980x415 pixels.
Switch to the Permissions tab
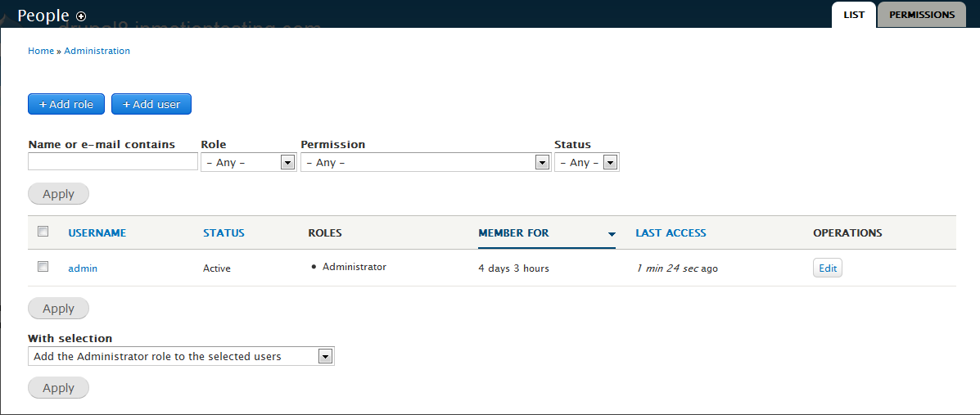pyautogui.click(x=921, y=15)
